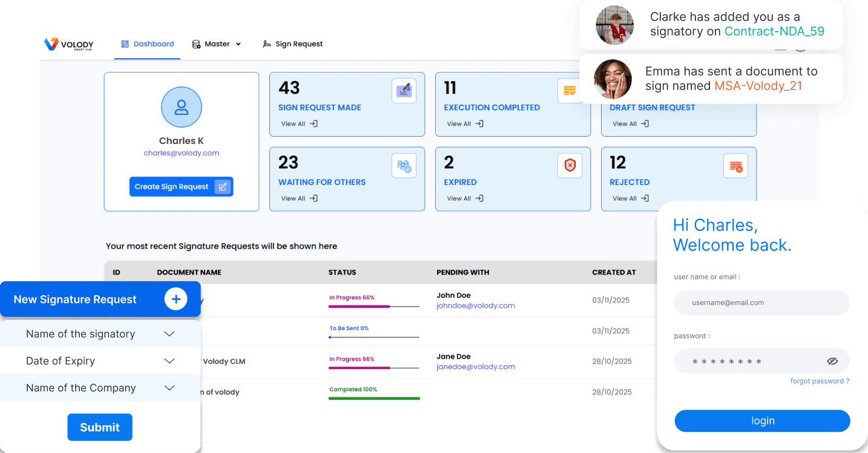
Task: View All under Execution Completed
Action: [465, 124]
